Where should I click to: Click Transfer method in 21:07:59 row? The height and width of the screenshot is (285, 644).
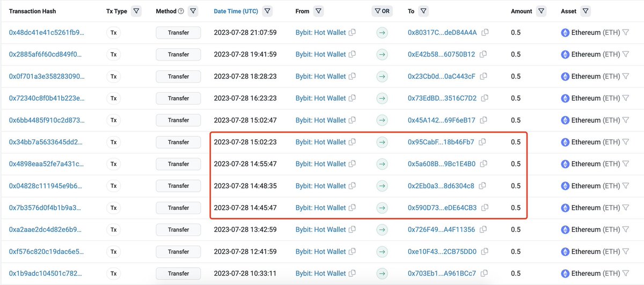(x=178, y=32)
